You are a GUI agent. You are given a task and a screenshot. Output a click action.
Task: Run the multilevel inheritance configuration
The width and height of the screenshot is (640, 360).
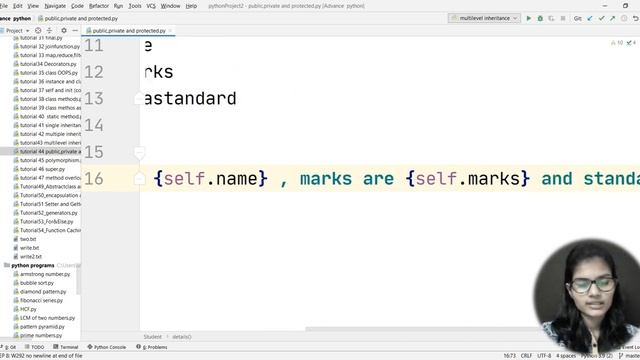529,18
